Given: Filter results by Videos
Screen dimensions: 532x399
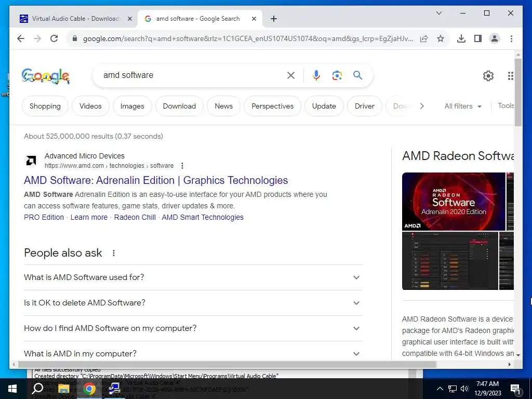Looking at the screenshot, I should (90, 106).
